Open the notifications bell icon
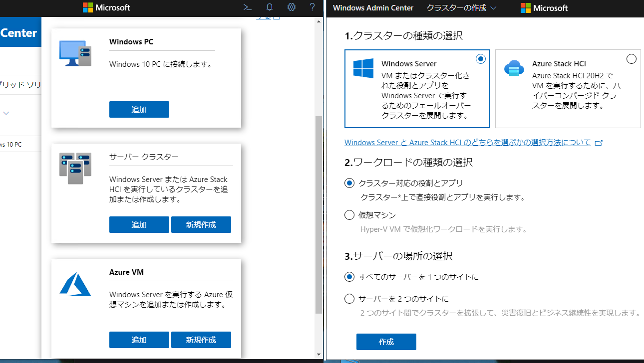644x363 pixels. pyautogui.click(x=269, y=7)
